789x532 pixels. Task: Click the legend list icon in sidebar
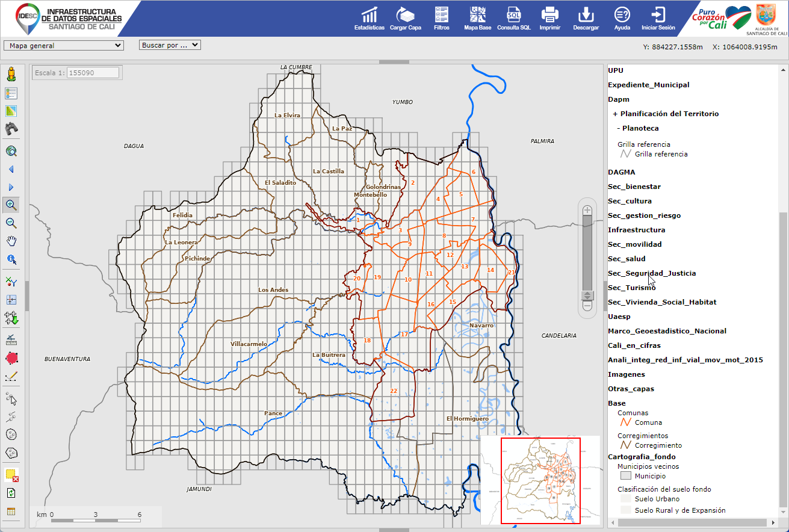pyautogui.click(x=11, y=93)
